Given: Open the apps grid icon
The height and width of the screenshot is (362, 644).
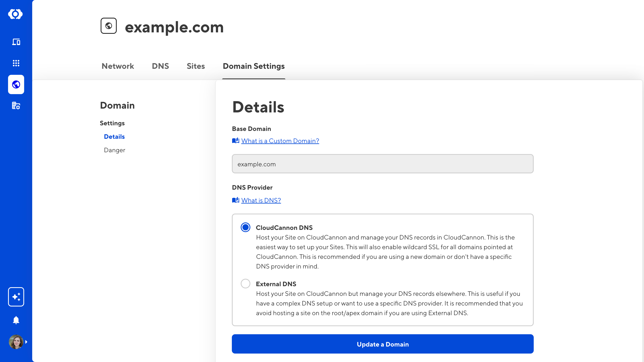Looking at the screenshot, I should point(16,63).
